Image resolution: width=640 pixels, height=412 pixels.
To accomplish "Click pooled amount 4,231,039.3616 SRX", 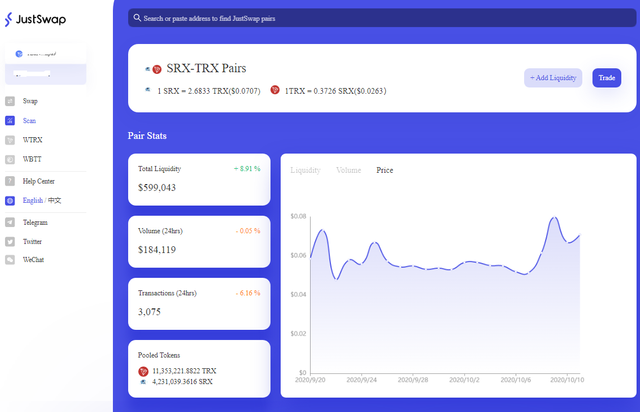I will click(x=182, y=382).
